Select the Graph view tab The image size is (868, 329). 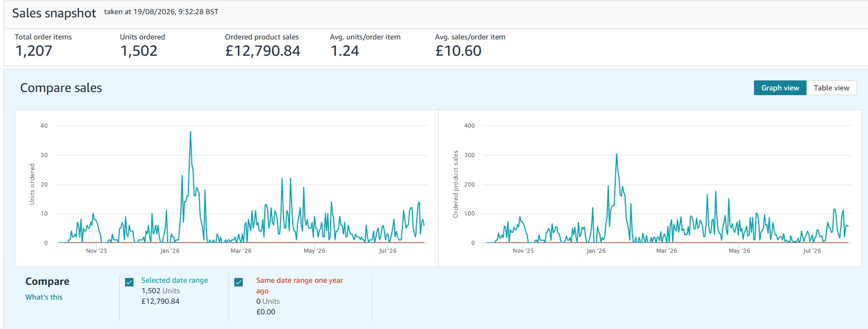(780, 88)
